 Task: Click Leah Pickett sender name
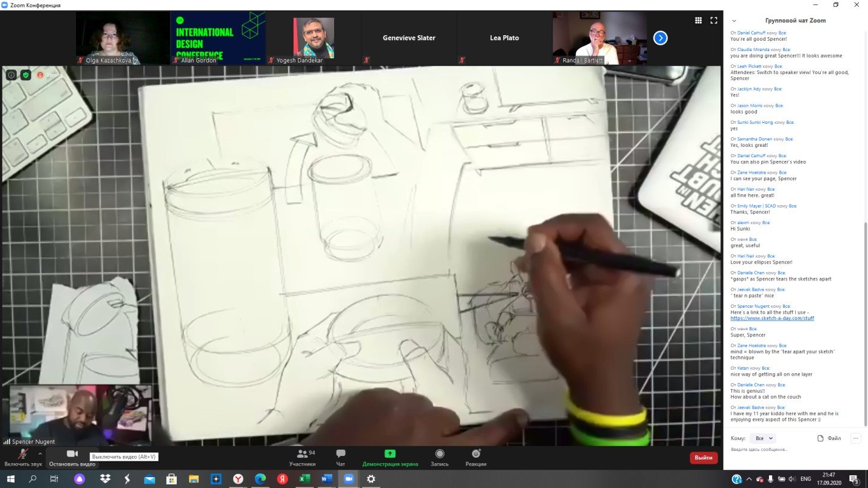point(750,66)
